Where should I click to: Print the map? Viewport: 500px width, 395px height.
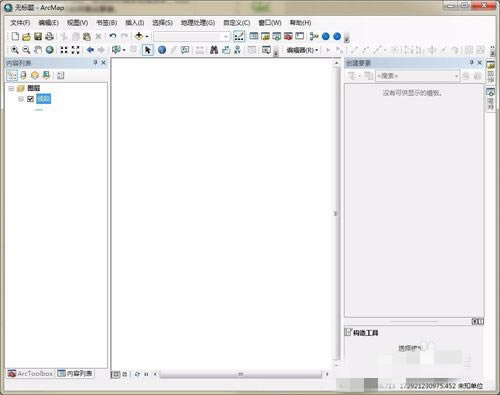[x=49, y=36]
